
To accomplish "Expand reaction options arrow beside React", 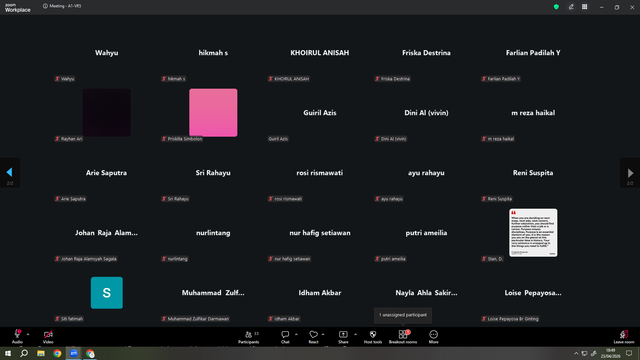I will (x=323, y=334).
